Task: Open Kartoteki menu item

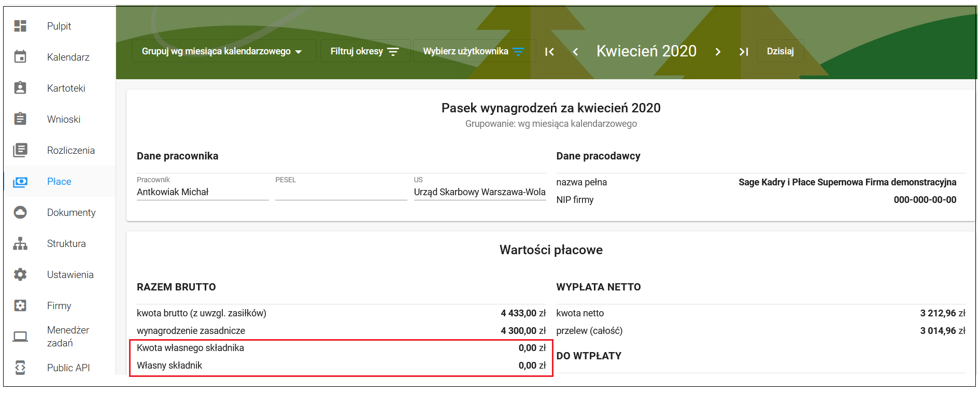Action: pos(59,88)
